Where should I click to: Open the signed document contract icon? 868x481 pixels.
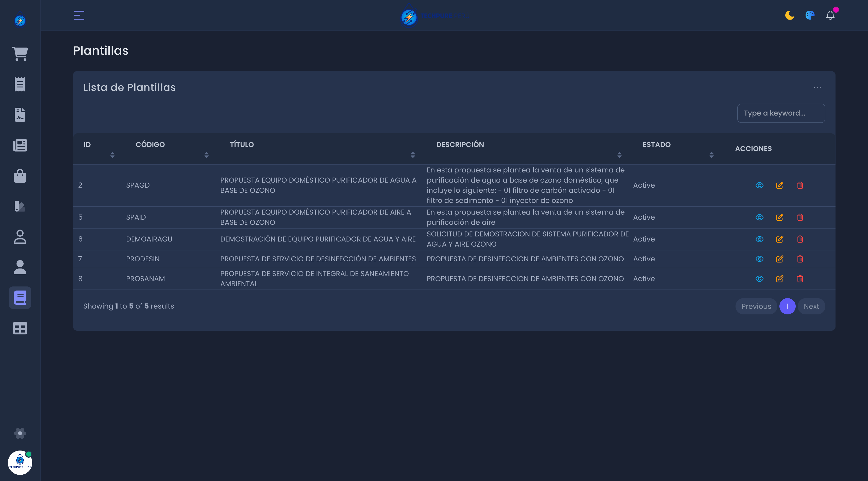[x=20, y=115]
